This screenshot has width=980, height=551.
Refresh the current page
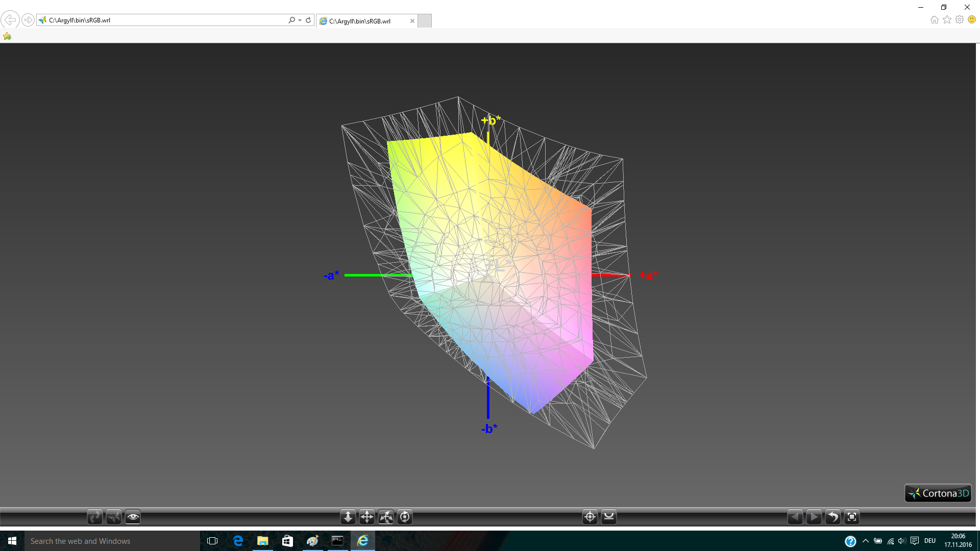(308, 20)
